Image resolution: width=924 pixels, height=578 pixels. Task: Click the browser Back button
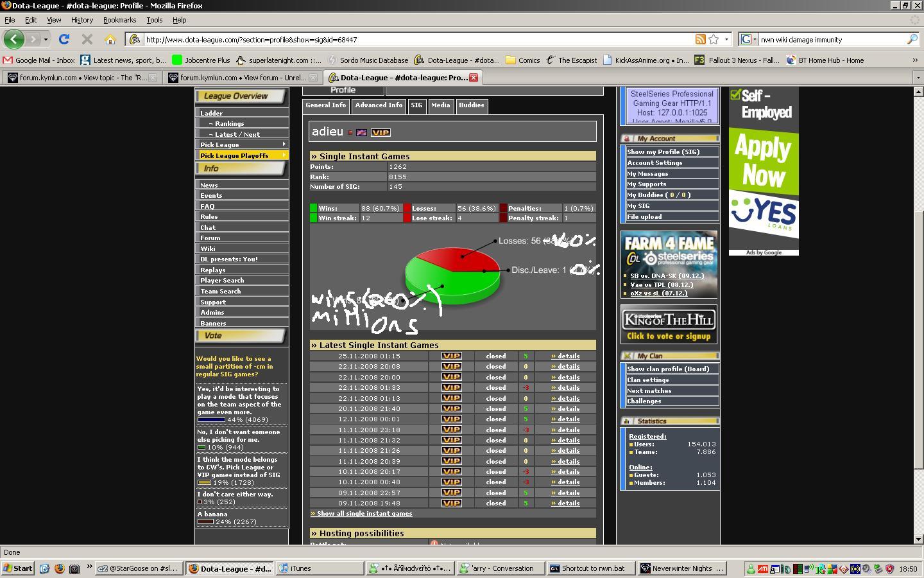tap(14, 39)
